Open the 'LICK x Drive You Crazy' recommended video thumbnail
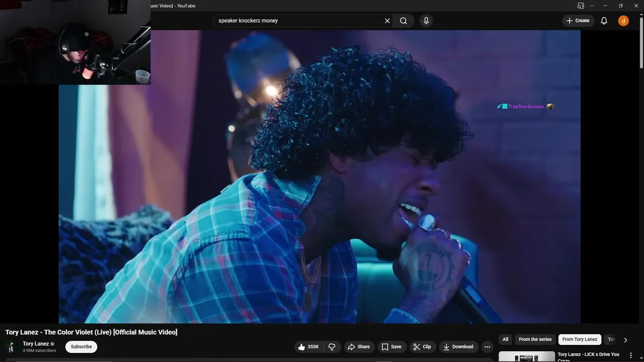 point(527,356)
